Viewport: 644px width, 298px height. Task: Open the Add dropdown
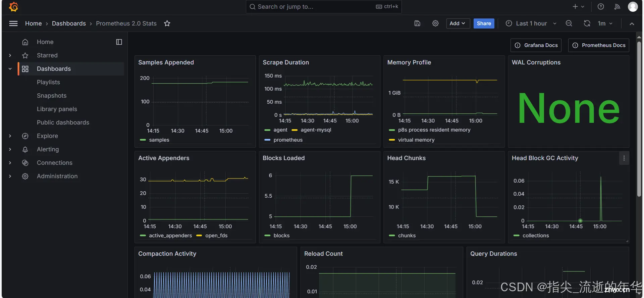click(458, 23)
